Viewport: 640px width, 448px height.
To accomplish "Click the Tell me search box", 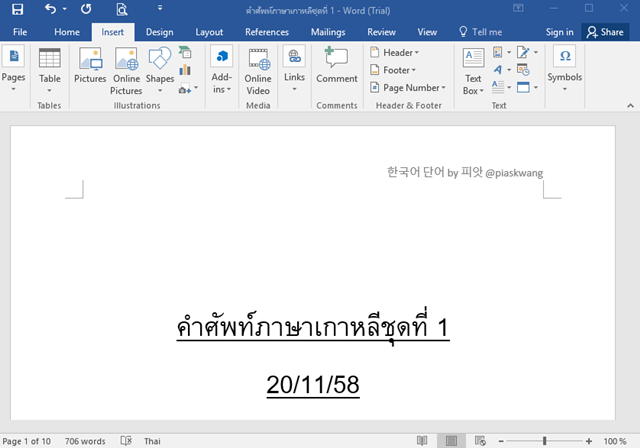I will pos(481,32).
